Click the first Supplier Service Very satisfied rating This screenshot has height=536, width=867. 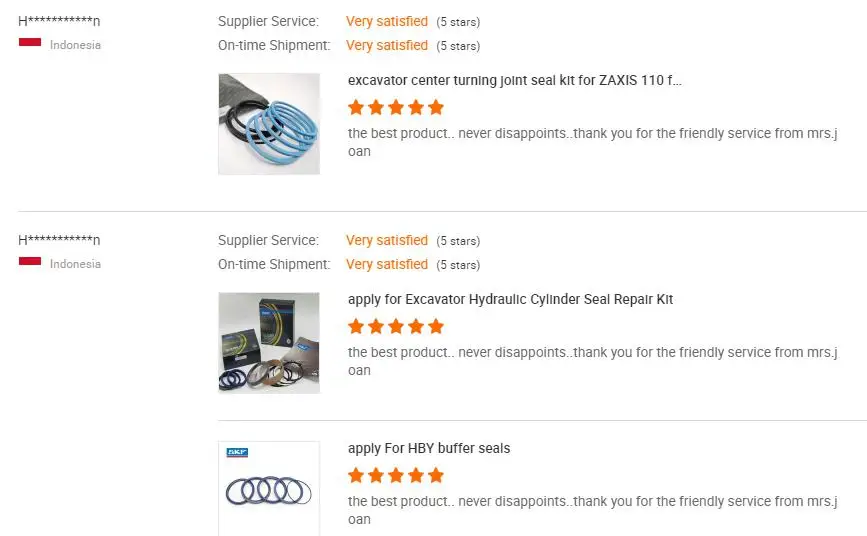click(x=387, y=21)
